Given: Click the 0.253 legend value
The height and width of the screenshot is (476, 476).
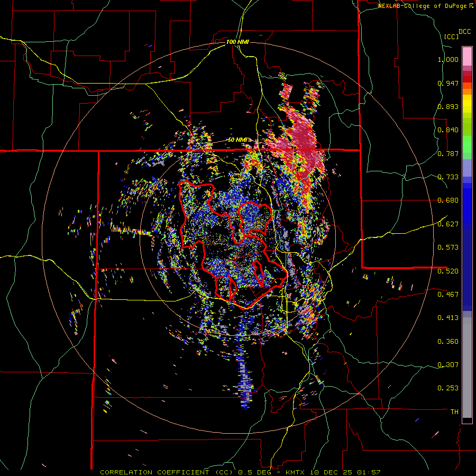Looking at the screenshot, I should (x=448, y=388).
